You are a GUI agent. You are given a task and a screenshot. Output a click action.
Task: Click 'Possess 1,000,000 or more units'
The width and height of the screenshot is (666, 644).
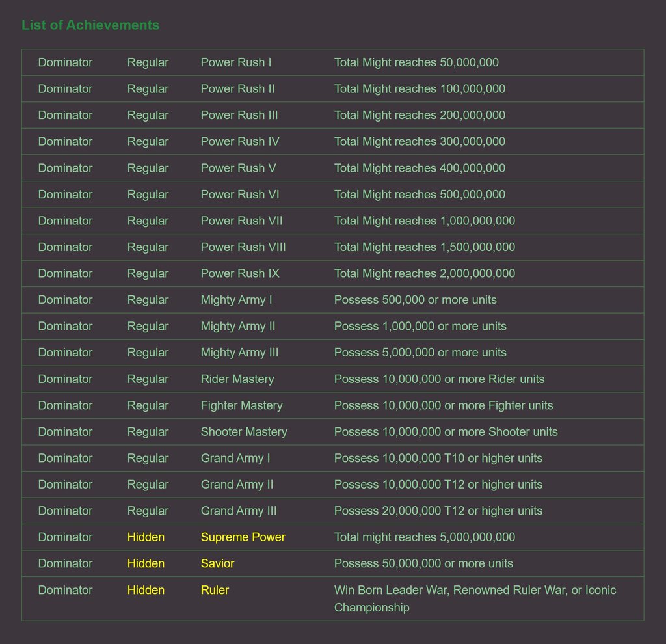point(421,327)
